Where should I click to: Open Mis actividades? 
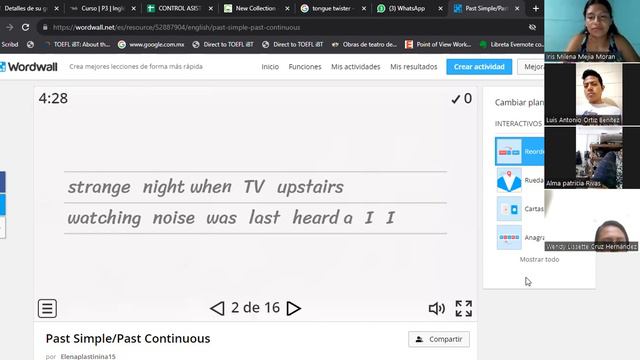(356, 67)
